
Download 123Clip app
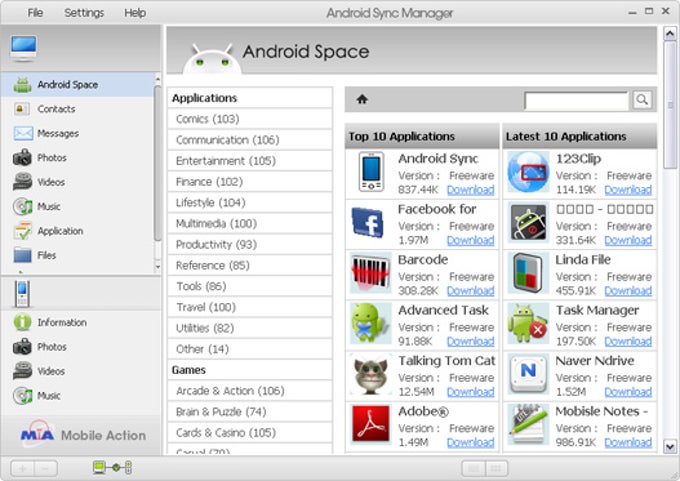[628, 190]
